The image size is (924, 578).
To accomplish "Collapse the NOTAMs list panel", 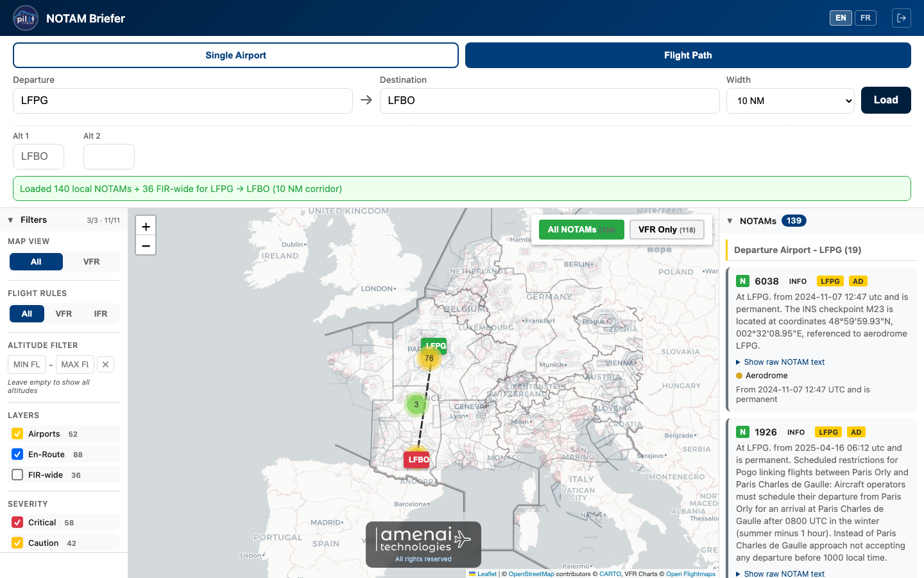I will [730, 221].
